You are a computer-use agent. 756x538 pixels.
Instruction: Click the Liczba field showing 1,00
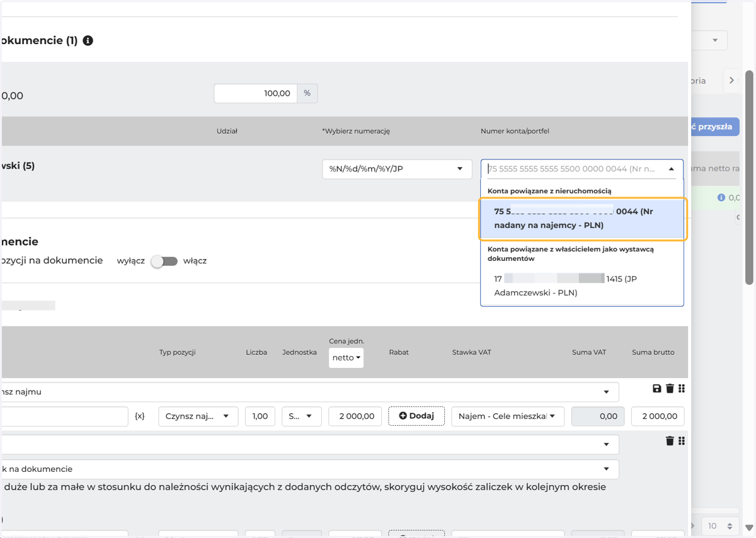[260, 416]
